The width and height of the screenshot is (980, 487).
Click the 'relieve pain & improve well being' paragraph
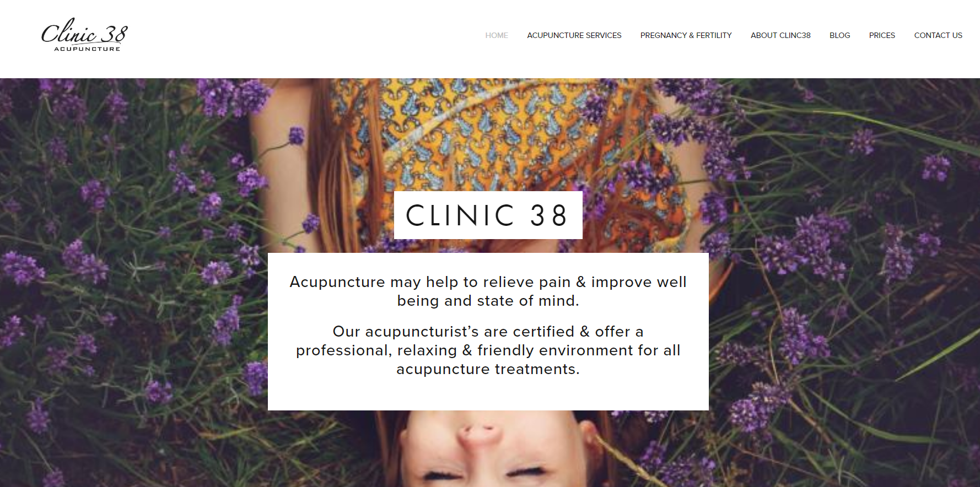click(x=488, y=291)
